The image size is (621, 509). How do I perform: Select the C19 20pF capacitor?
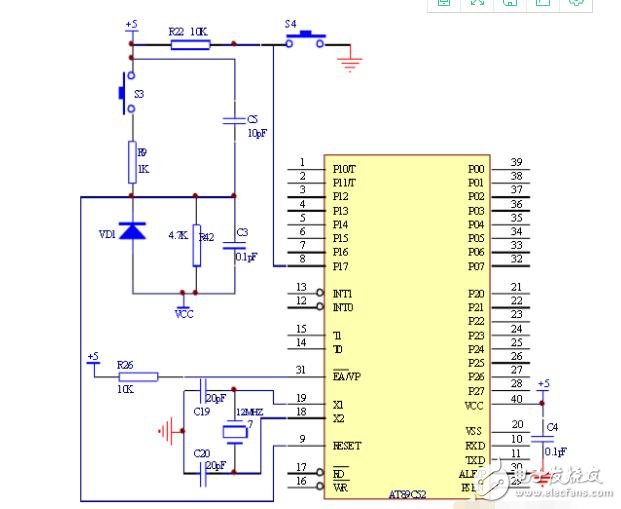coord(204,386)
